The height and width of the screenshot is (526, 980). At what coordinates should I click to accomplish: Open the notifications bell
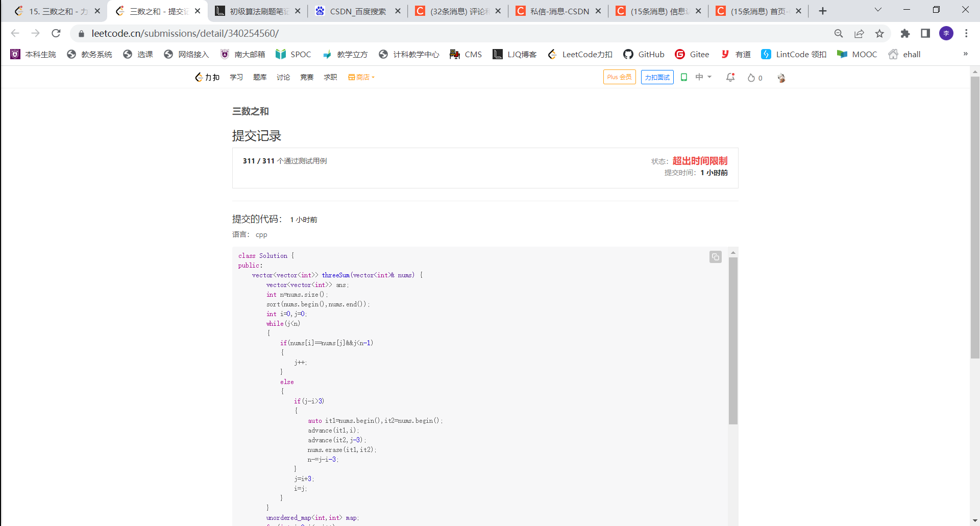tap(730, 77)
